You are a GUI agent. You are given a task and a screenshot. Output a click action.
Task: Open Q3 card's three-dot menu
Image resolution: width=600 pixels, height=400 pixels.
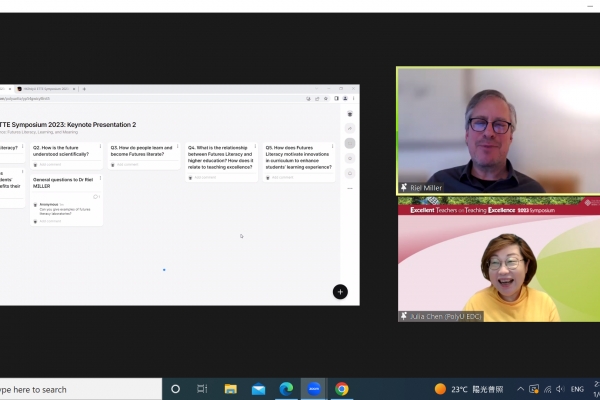point(178,146)
